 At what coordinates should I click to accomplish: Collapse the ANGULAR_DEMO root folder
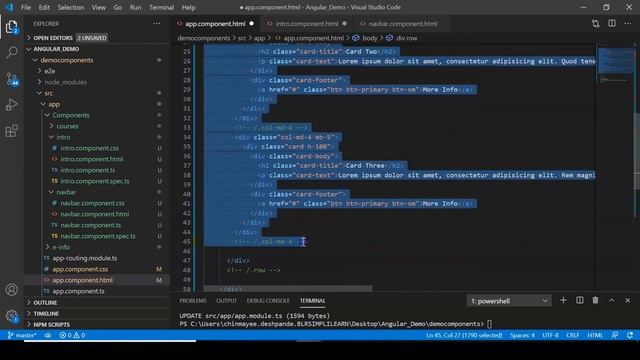[56, 49]
